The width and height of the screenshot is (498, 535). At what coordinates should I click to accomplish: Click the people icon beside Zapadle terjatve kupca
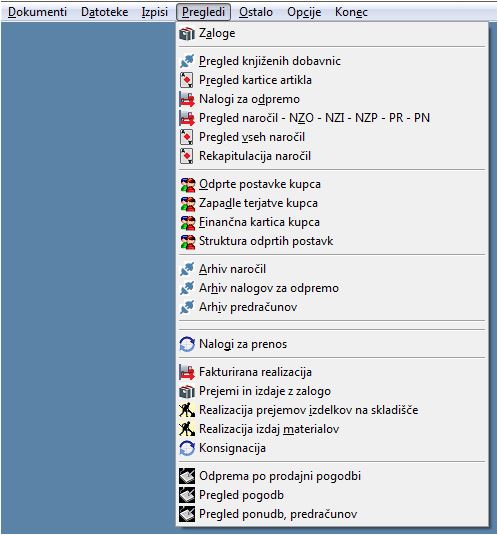(187, 203)
